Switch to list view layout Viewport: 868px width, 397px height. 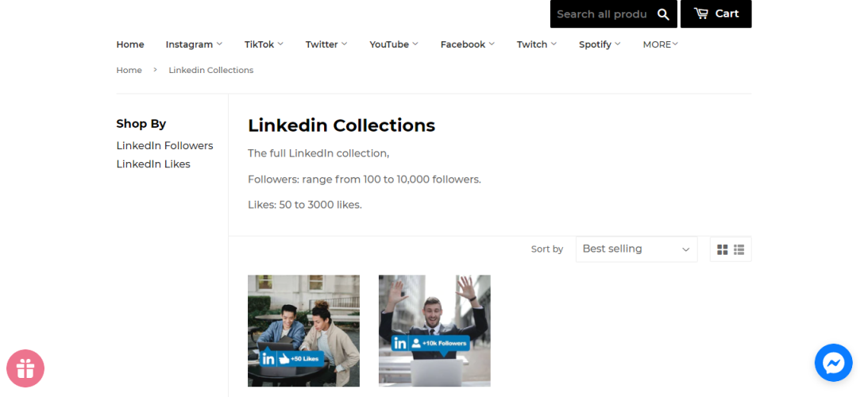(739, 249)
